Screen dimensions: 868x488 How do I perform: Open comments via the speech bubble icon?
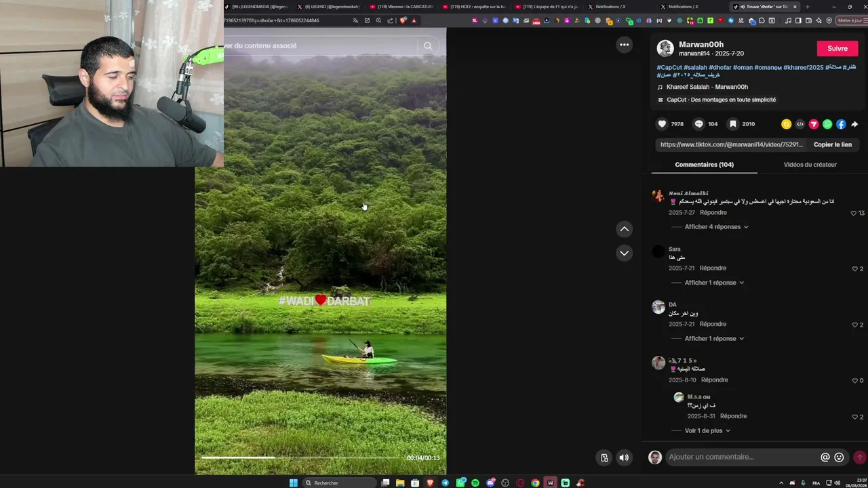698,124
